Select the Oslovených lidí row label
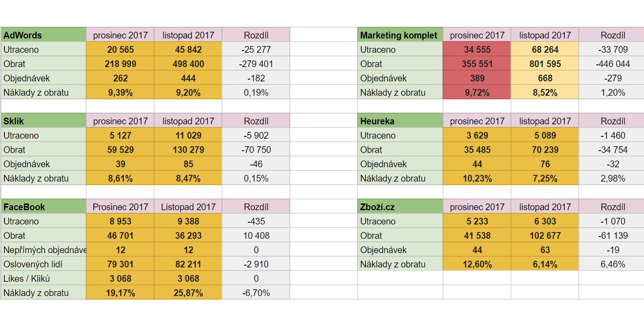Screen dimensions: 644x326 coord(43,264)
